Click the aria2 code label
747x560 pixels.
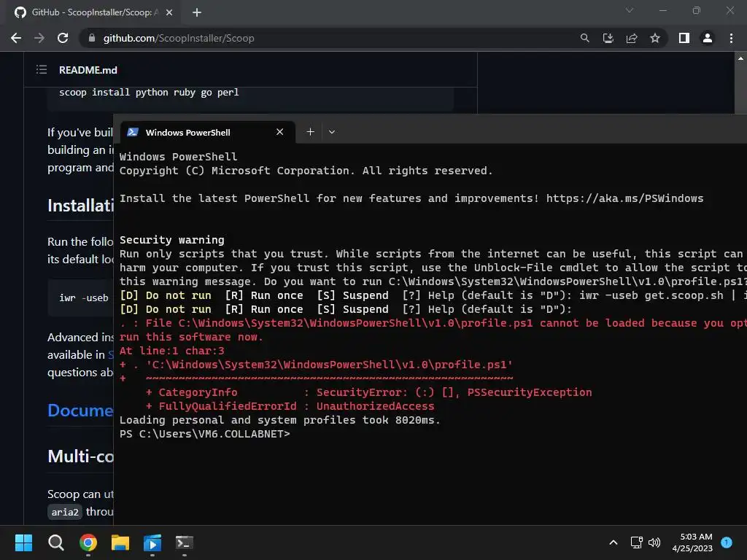coord(65,512)
